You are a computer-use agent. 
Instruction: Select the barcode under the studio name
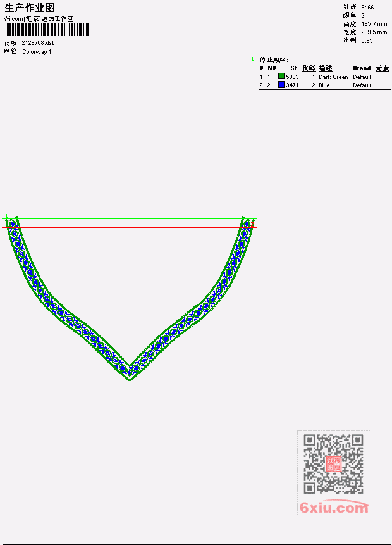(x=47, y=30)
